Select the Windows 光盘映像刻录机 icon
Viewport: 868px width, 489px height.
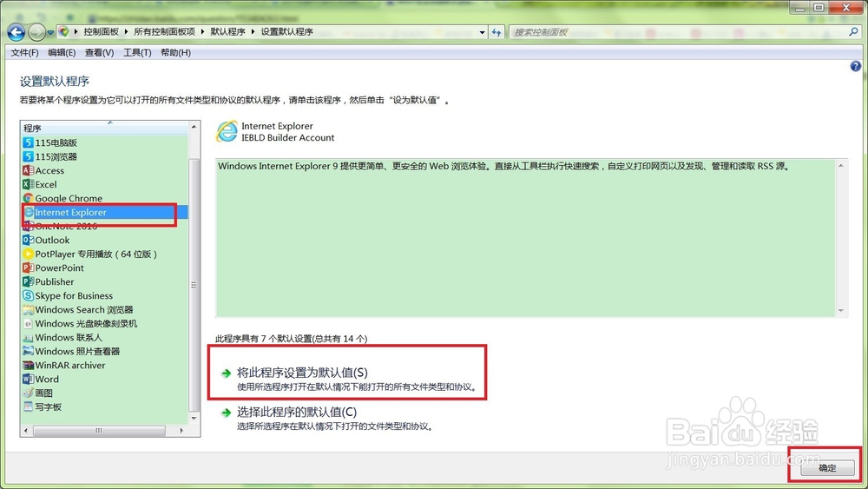[x=29, y=323]
